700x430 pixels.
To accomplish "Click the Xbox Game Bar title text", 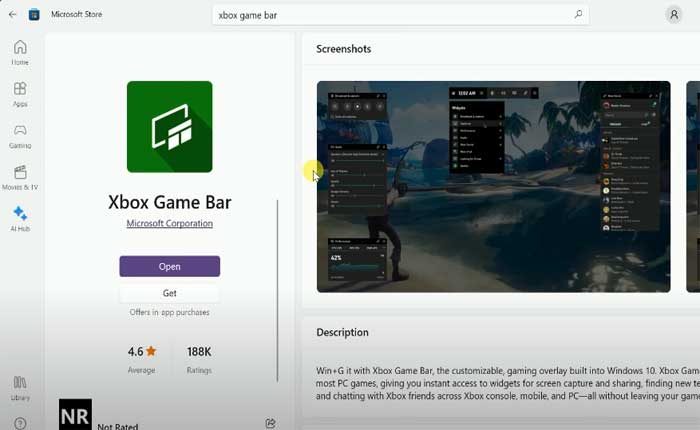I will tap(170, 202).
